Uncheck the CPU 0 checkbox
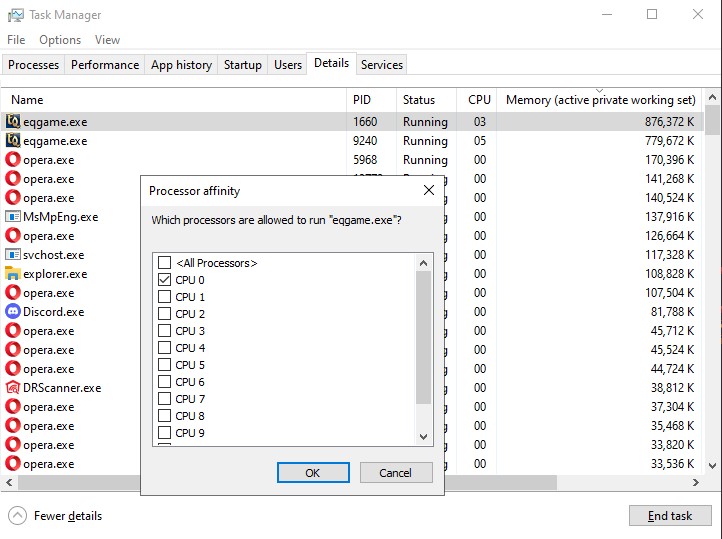This screenshot has height=539, width=722. tap(164, 280)
